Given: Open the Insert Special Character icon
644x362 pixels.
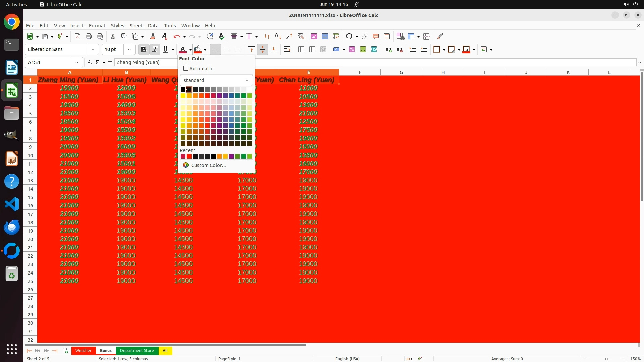Looking at the screenshot, I should click(349, 36).
